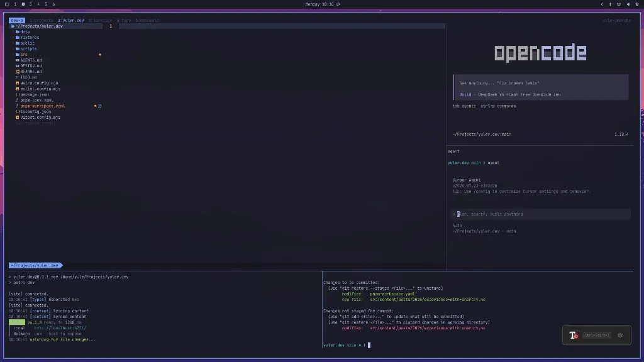Click the Build agent label in opencode
Image resolution: width=644 pixels, height=362 pixels.
click(x=465, y=94)
